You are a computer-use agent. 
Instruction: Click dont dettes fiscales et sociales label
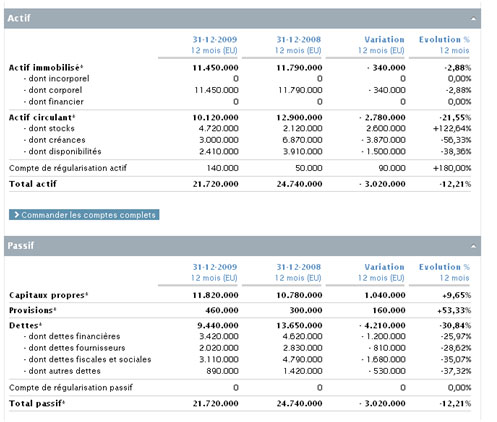pyautogui.click(x=87, y=360)
